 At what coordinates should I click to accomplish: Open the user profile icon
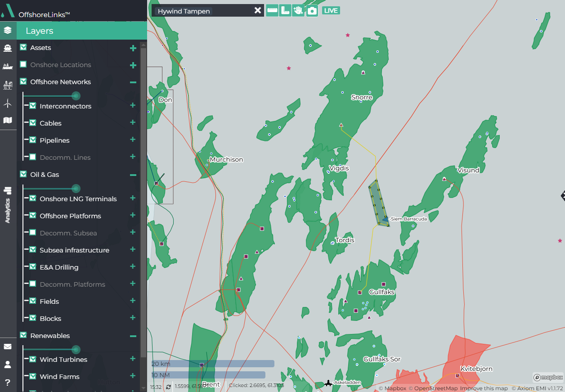[8, 365]
